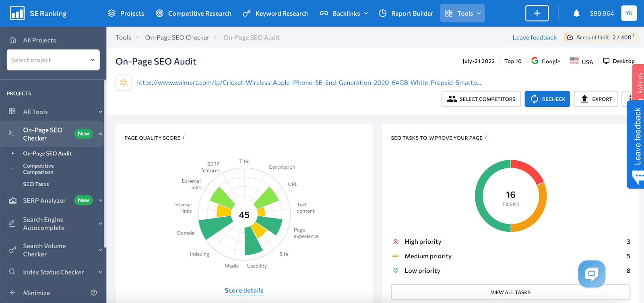Open the Walmart page URL link

pos(309,83)
